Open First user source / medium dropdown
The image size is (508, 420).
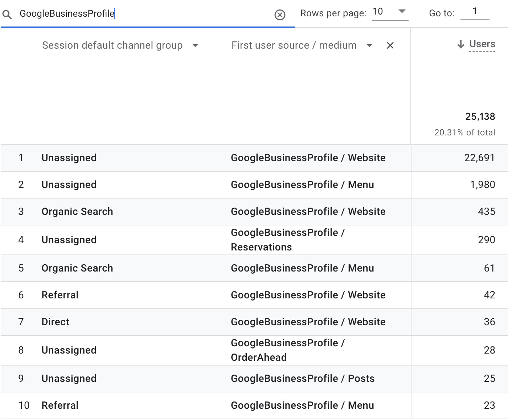[369, 46]
